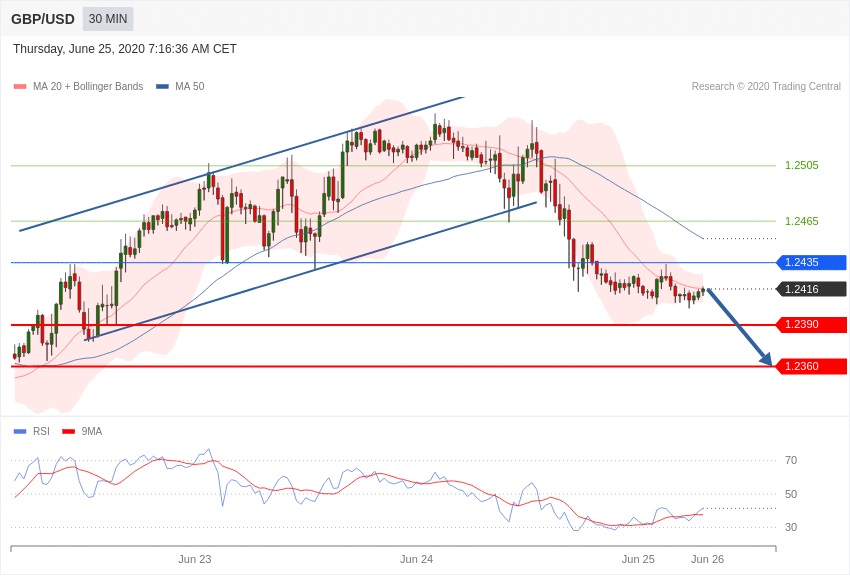
Task: Click the RSI 50 level label
Action: tap(791, 494)
